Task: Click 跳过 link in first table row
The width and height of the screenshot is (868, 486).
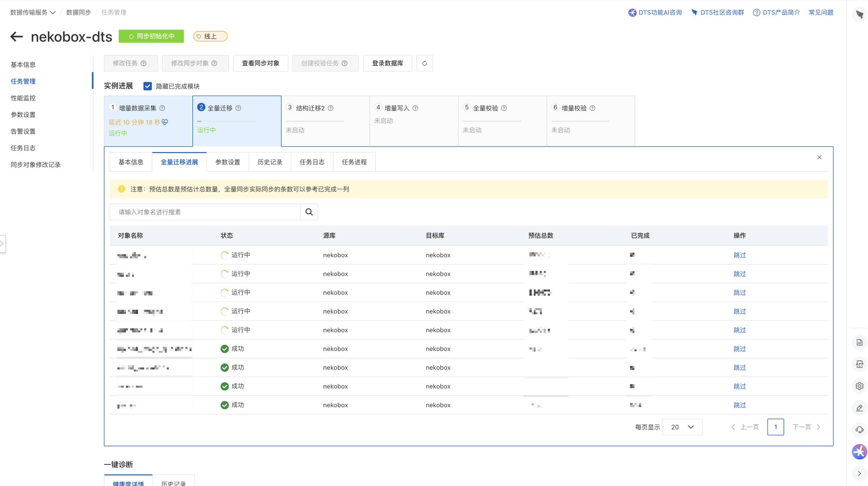Action: click(x=740, y=255)
